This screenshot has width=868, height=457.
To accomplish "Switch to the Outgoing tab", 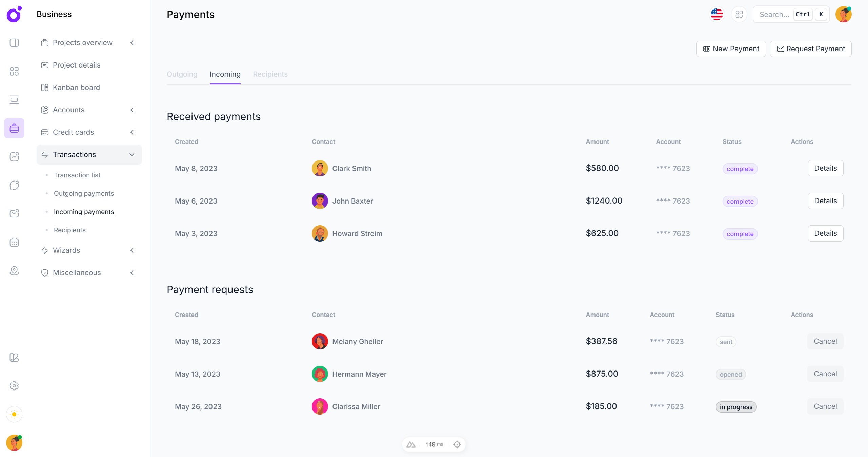I will [182, 74].
